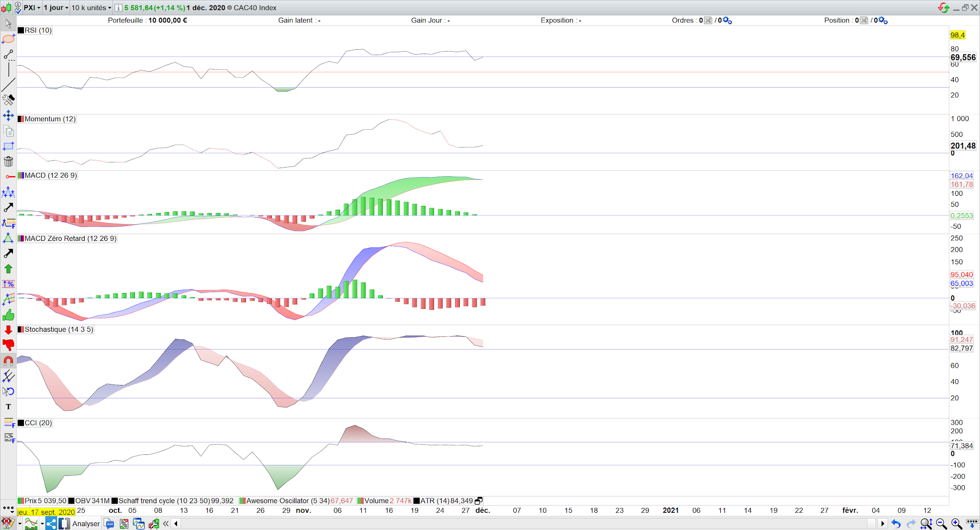The width and height of the screenshot is (980, 530).
Task: Choose the green up arrow tool
Action: click(x=8, y=269)
